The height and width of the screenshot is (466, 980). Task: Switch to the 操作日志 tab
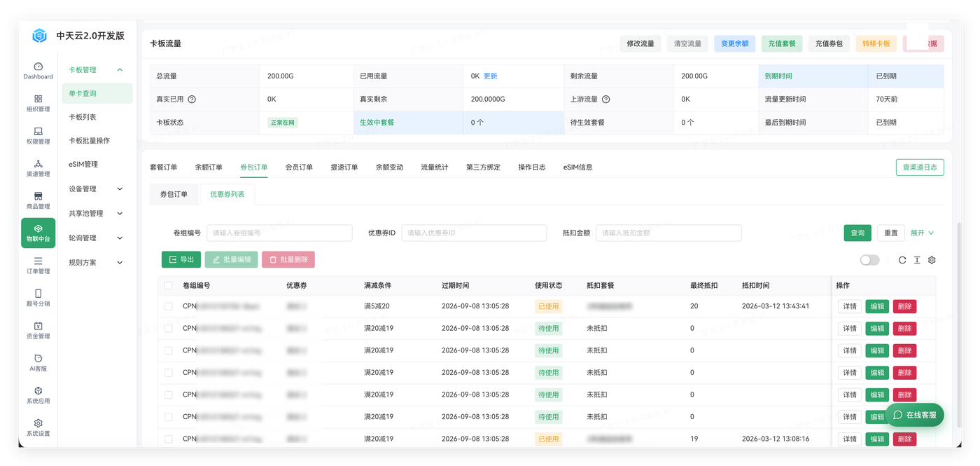[532, 167]
